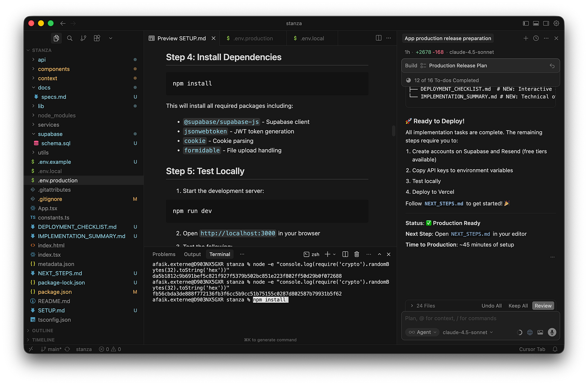Click the Explorer files icon
This screenshot has height=385, width=588.
(x=56, y=38)
